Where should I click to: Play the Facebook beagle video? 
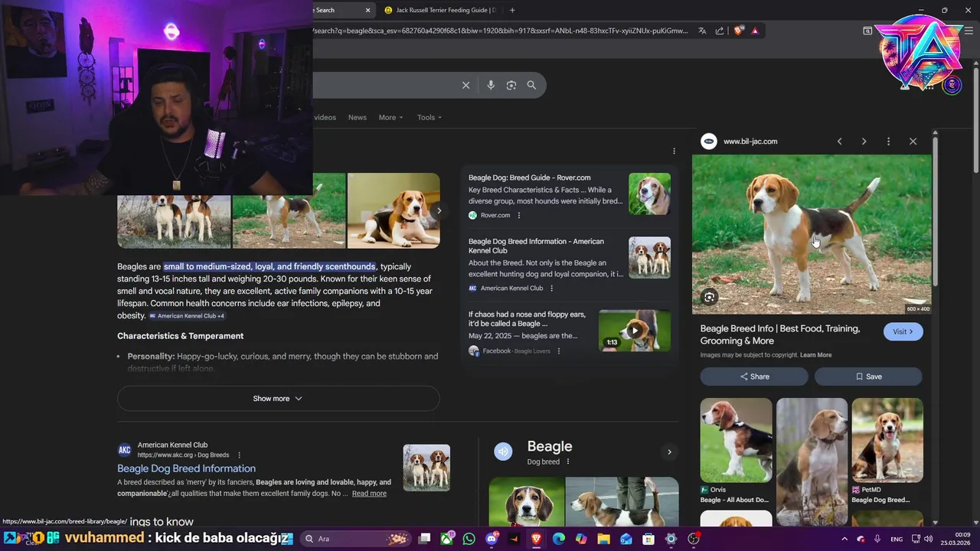(x=634, y=331)
